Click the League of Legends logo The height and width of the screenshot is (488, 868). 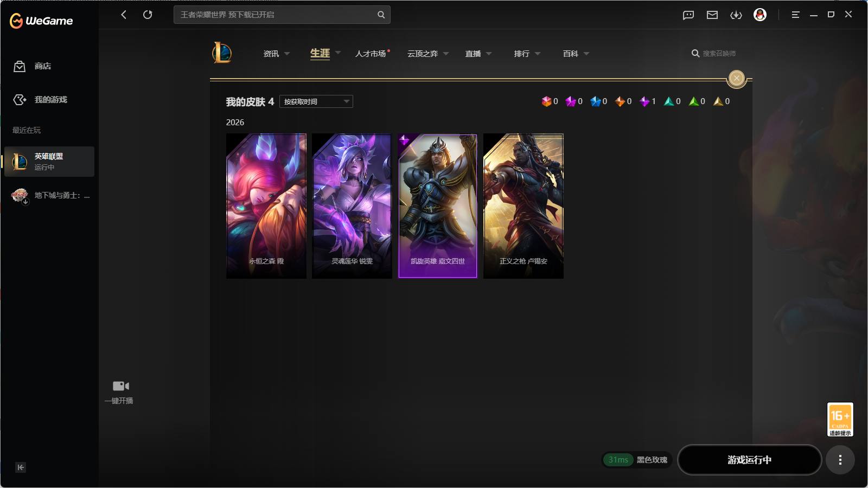(x=222, y=53)
